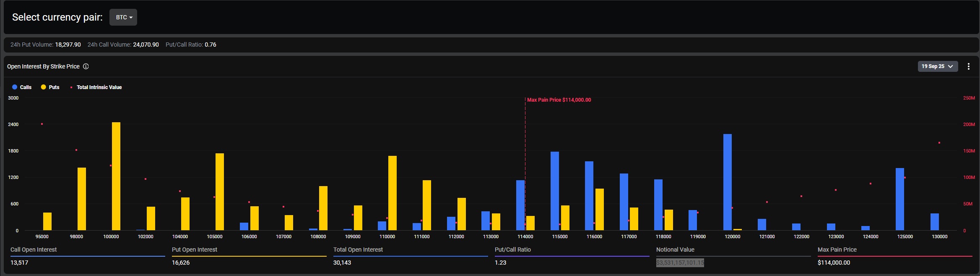
Task: Click the blue Calls bar at 120000
Action: (727, 182)
